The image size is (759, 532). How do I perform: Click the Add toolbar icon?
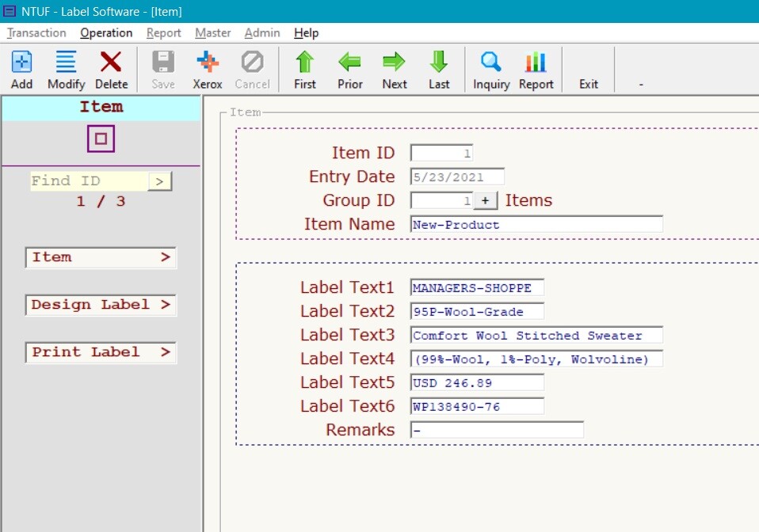[21, 67]
